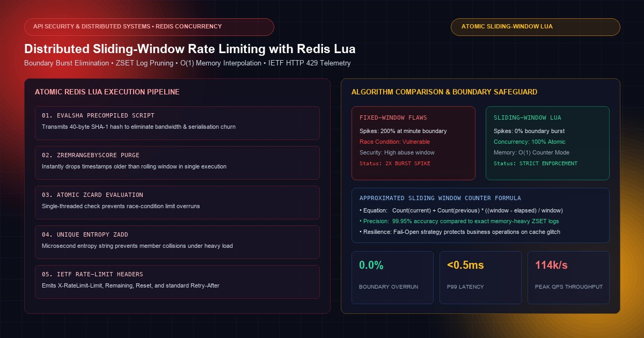Click Status: STRICT ENFORCEMENT

(536, 163)
